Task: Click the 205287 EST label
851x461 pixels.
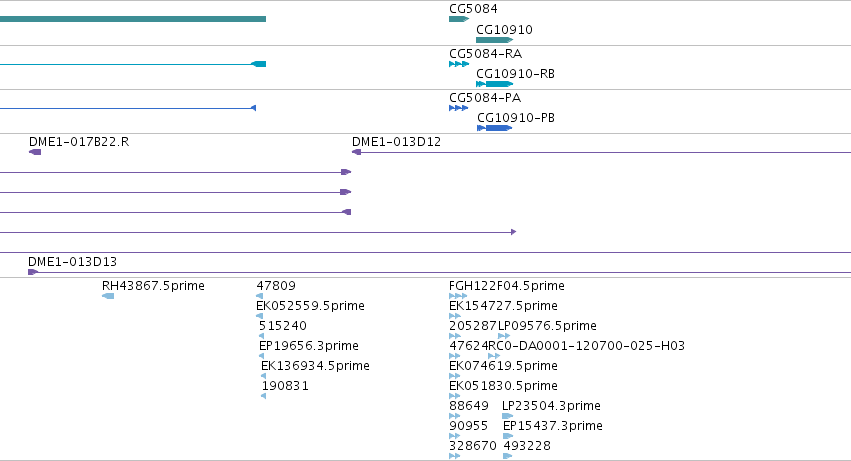Action: 472,326
